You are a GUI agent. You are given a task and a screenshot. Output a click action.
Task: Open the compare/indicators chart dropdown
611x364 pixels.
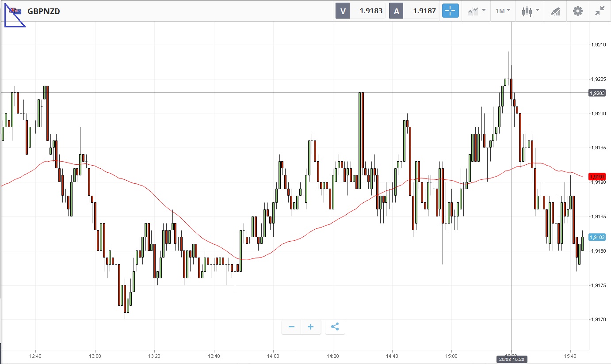coord(477,11)
